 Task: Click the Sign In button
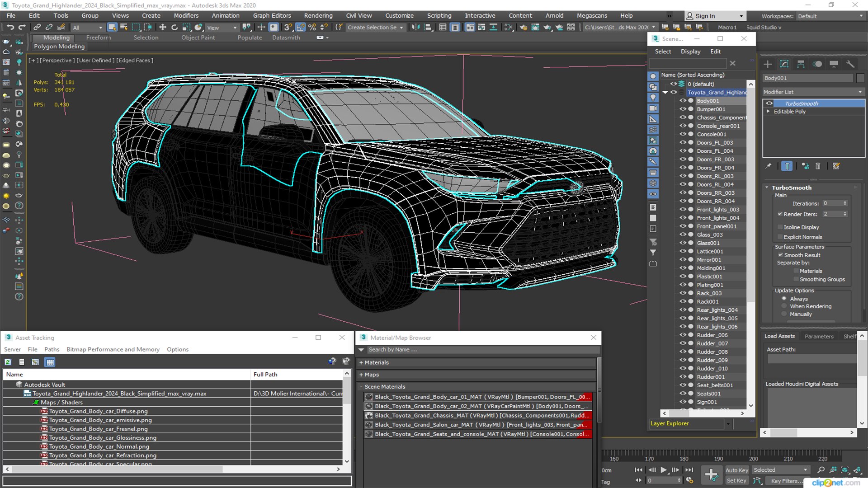pyautogui.click(x=715, y=16)
